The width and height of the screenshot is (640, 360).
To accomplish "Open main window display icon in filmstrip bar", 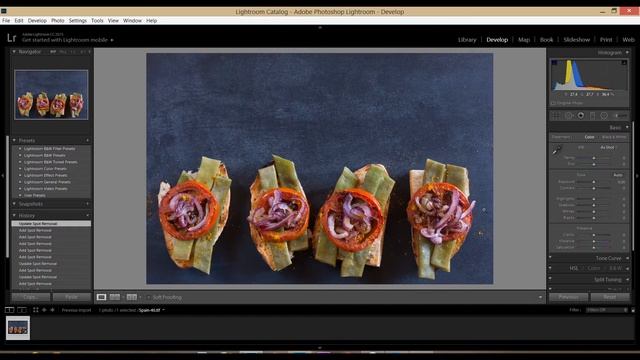I will (x=9, y=310).
